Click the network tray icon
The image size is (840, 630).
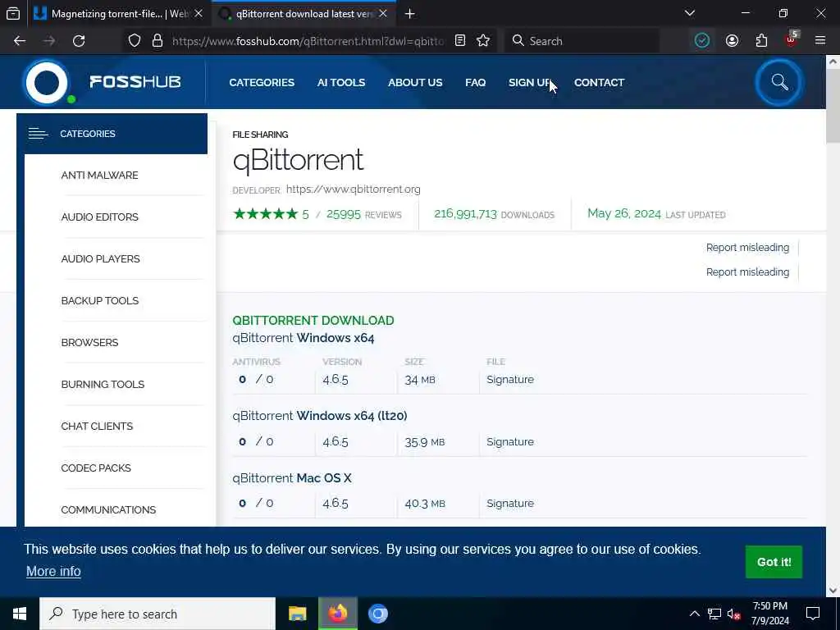[714, 614]
